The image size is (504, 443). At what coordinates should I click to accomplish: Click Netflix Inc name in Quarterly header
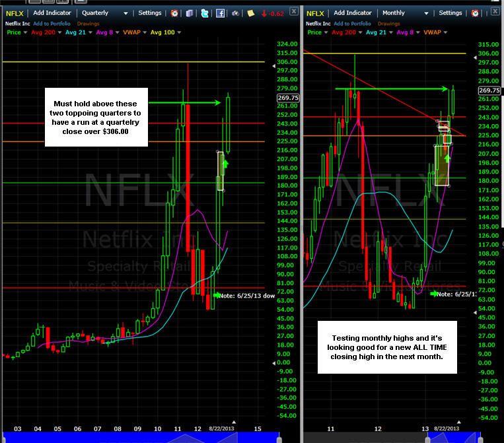18,24
